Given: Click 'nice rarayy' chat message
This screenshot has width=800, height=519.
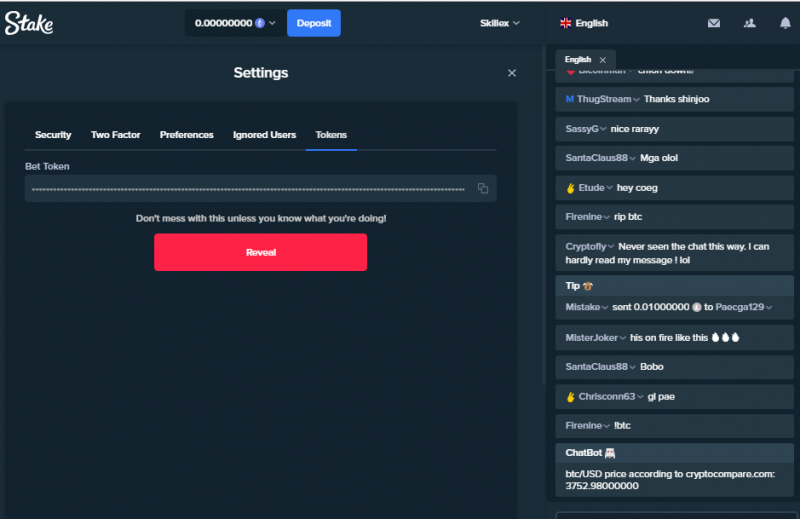Looking at the screenshot, I should [635, 129].
